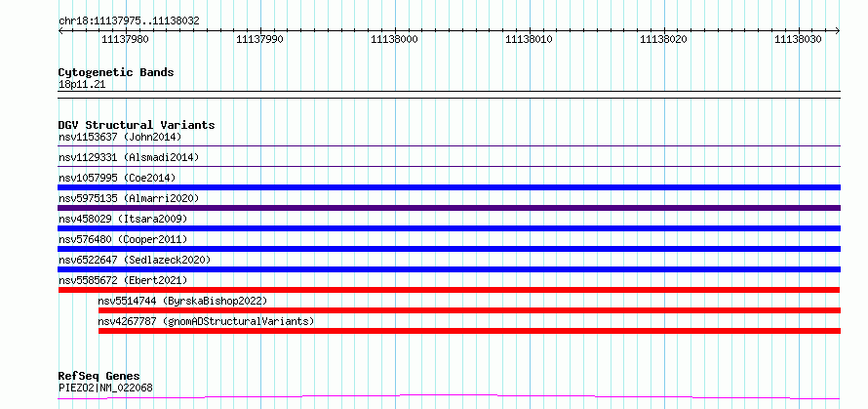Select ruler position 11138020
The width and height of the screenshot is (868, 409).
click(x=664, y=39)
